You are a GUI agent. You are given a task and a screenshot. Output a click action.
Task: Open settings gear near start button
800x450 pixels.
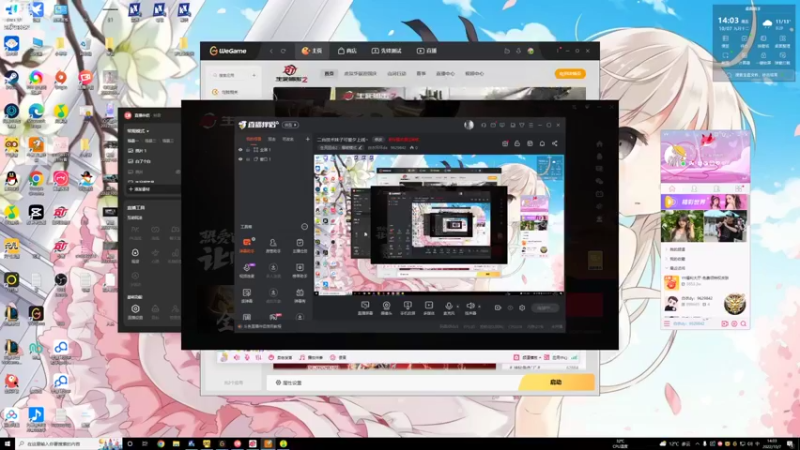522,308
